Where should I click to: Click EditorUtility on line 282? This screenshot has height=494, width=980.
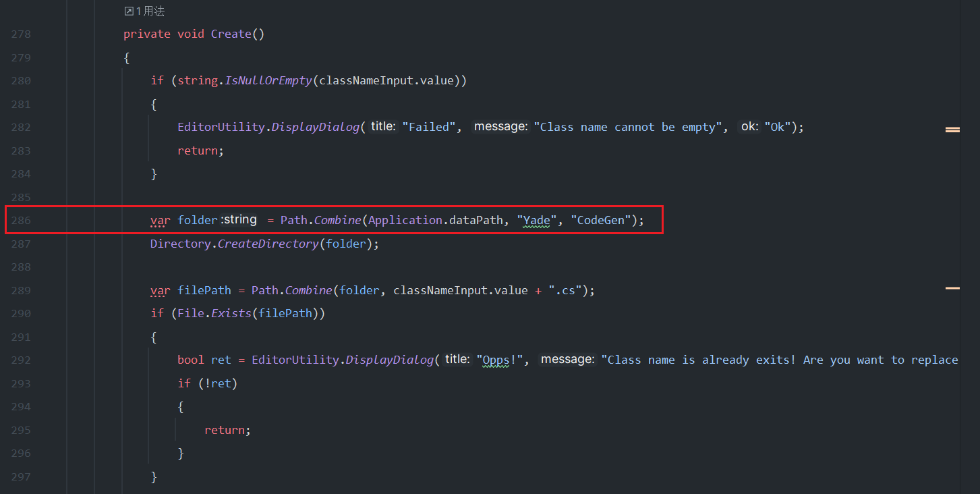(221, 127)
